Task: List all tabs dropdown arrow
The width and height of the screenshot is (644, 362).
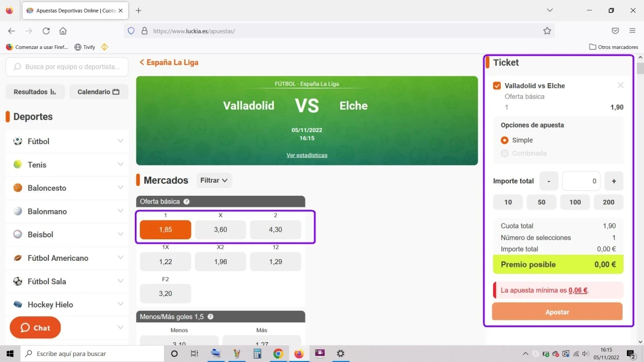Action: coord(549,10)
